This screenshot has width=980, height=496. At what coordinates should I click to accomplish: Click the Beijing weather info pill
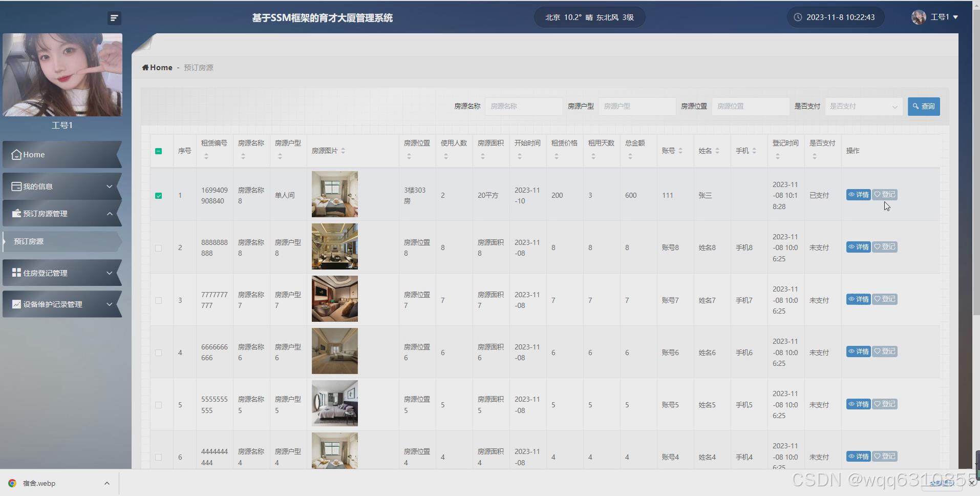click(x=589, y=17)
